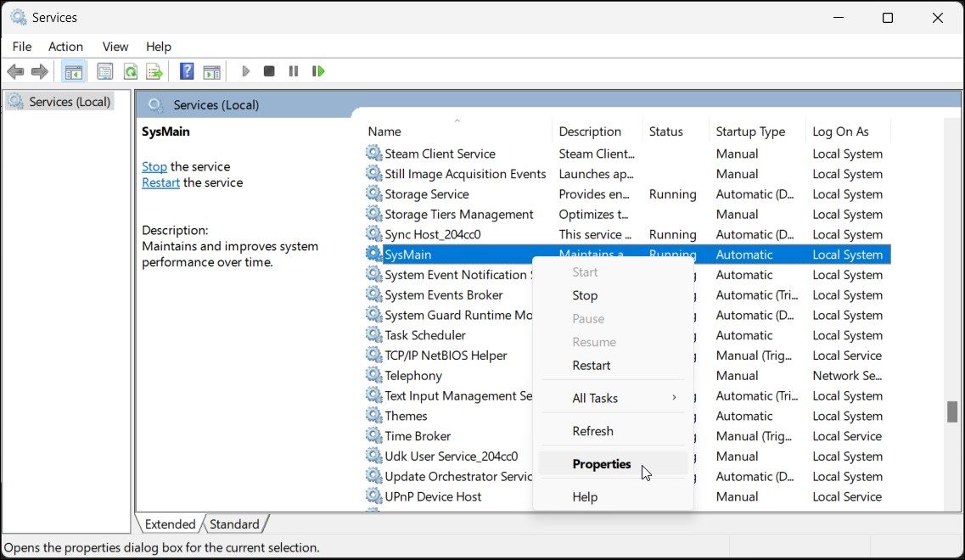Click the Restart Service toolbar icon
Image resolution: width=965 pixels, height=560 pixels.
(318, 71)
